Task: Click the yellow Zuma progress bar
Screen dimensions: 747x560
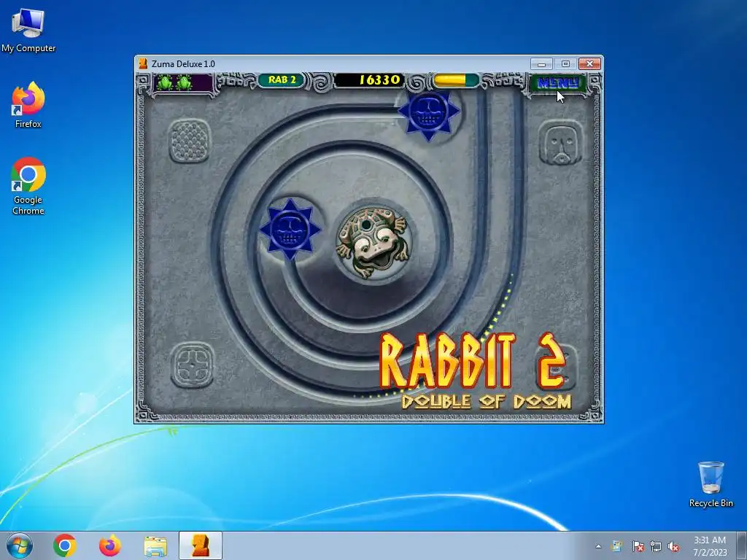Action: click(455, 80)
